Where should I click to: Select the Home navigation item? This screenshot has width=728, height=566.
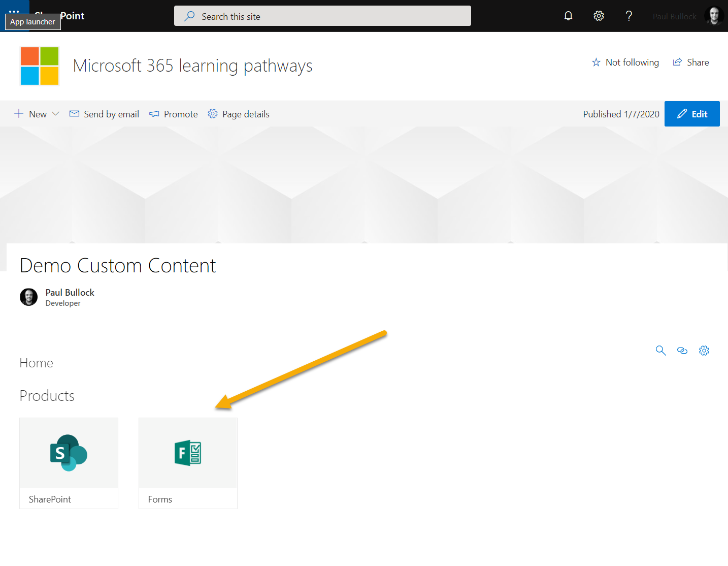click(x=36, y=363)
